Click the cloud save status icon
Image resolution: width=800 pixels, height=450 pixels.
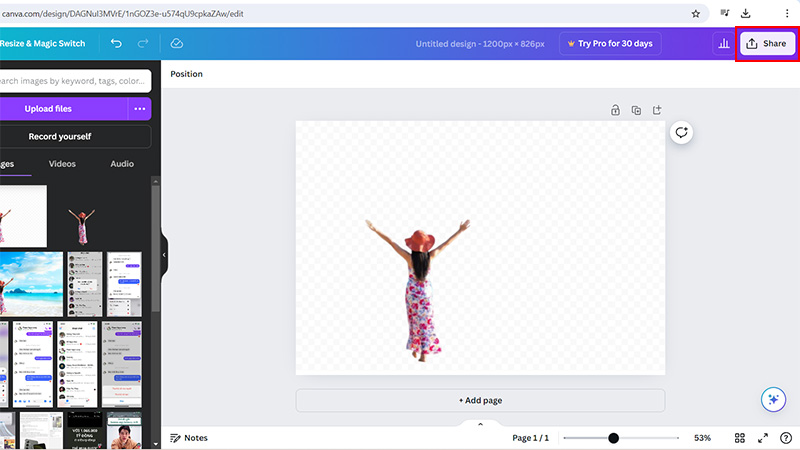[x=177, y=43]
